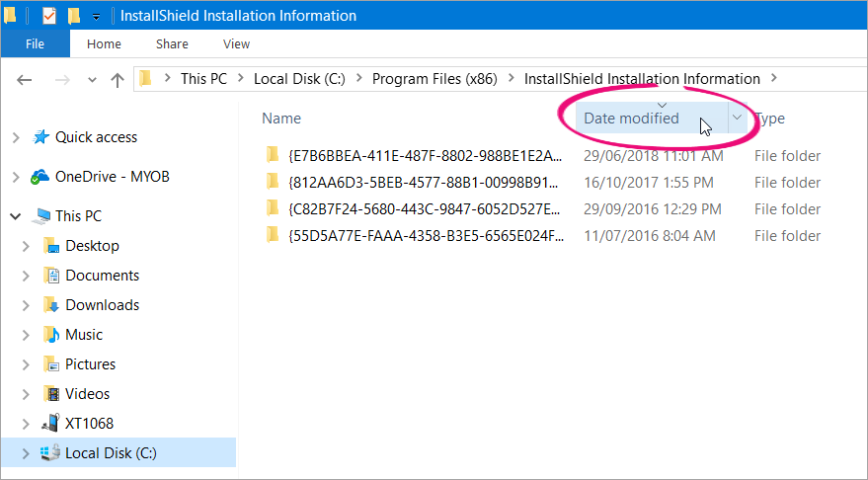Click the Videos folder icon

coord(52,394)
